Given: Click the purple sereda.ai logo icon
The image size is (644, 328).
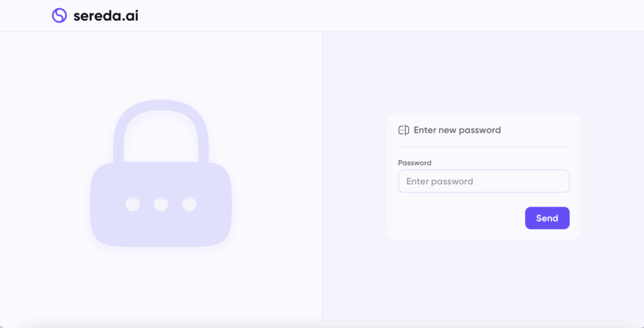Looking at the screenshot, I should coord(59,16).
